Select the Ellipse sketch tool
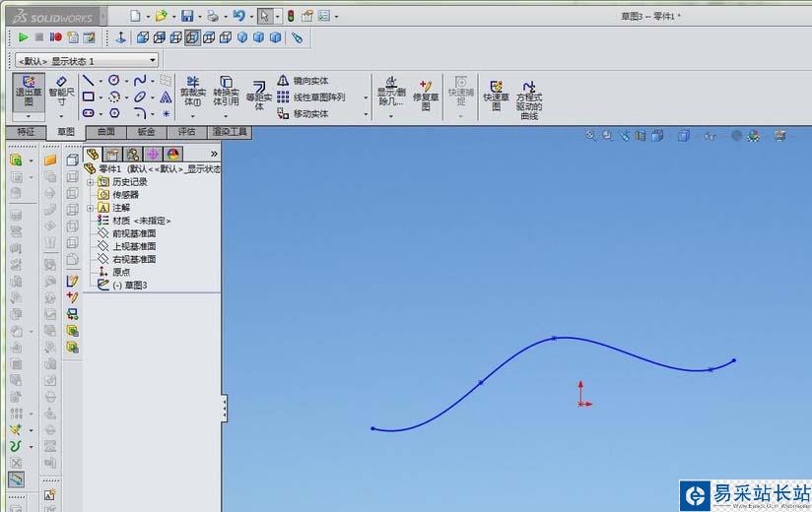The width and height of the screenshot is (812, 512). click(140, 96)
